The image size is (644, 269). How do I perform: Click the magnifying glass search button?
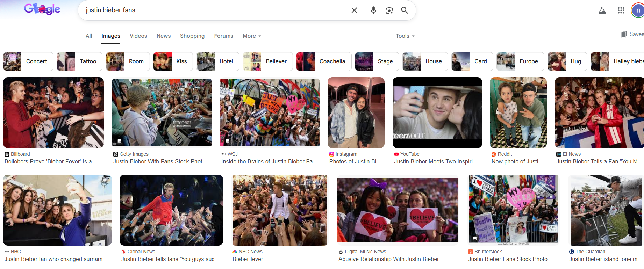click(405, 10)
